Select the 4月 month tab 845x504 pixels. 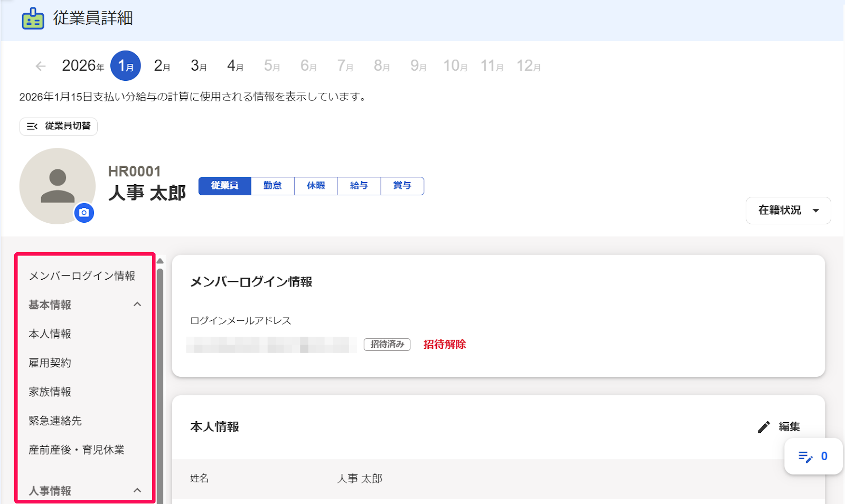[x=236, y=66]
